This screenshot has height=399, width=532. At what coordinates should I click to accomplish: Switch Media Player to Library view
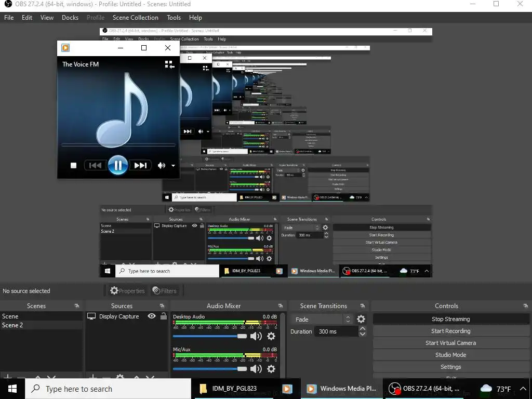170,64
